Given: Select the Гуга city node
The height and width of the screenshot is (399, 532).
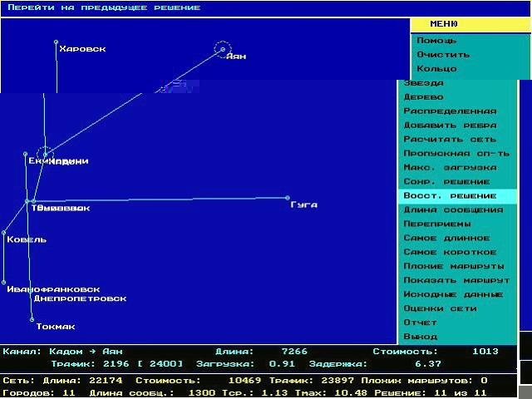Looking at the screenshot, I should pos(288,198).
